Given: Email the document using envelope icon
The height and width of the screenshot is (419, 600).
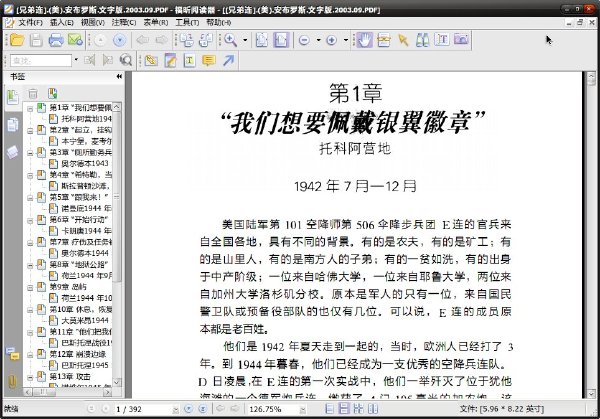Looking at the screenshot, I should coord(75,40).
